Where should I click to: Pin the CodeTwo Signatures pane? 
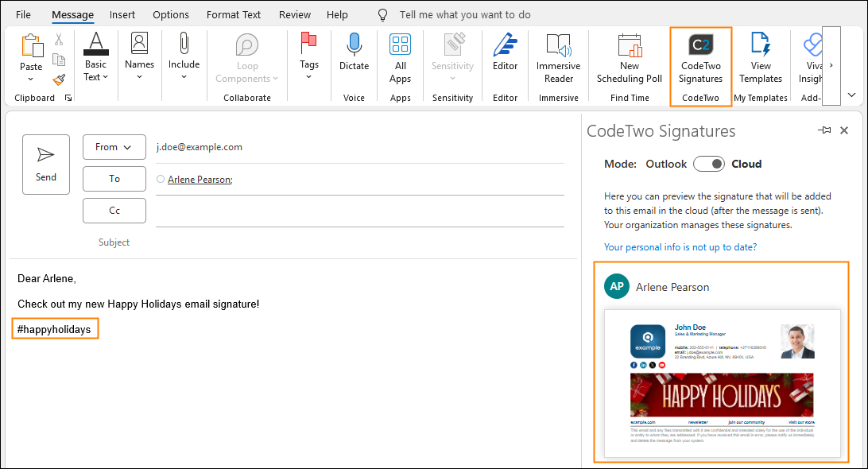click(824, 130)
